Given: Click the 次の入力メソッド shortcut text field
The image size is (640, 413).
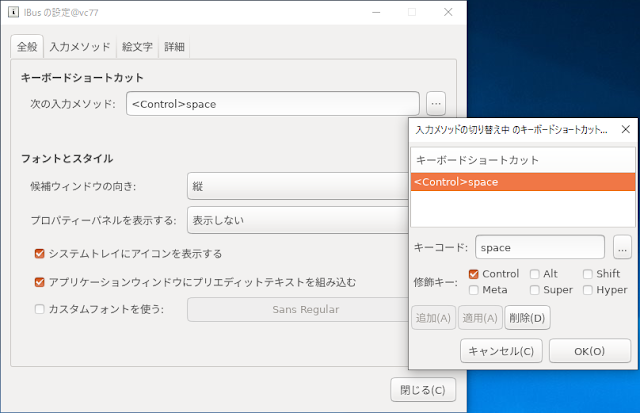Looking at the screenshot, I should click(x=273, y=104).
